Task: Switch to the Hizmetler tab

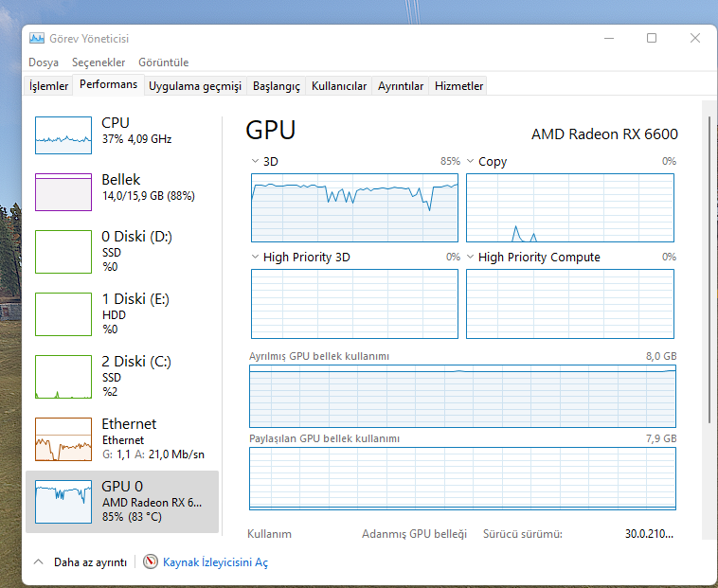Action: pos(458,86)
